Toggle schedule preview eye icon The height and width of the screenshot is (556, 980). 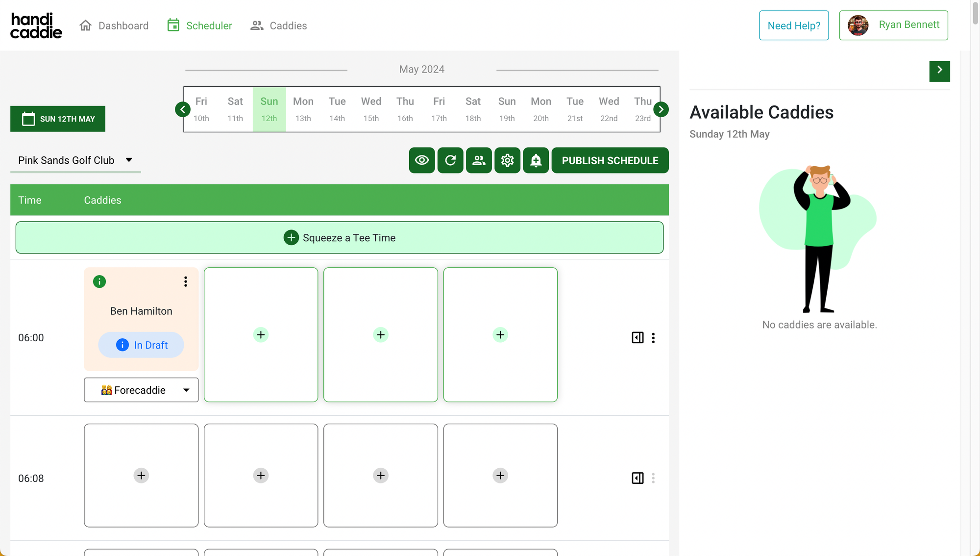tap(421, 160)
